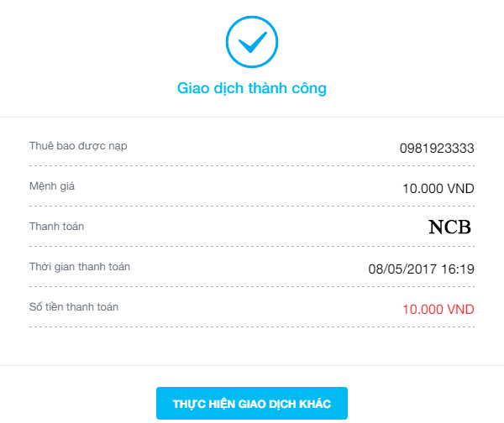Image resolution: width=504 pixels, height=423 pixels.
Task: Click the Thanh toán label
Action: (x=56, y=226)
